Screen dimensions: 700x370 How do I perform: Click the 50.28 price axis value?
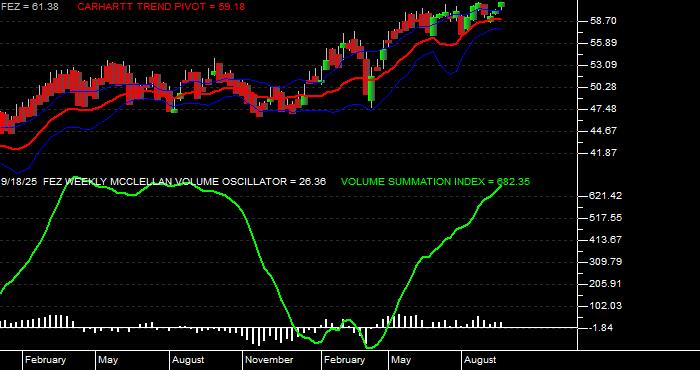click(603, 87)
